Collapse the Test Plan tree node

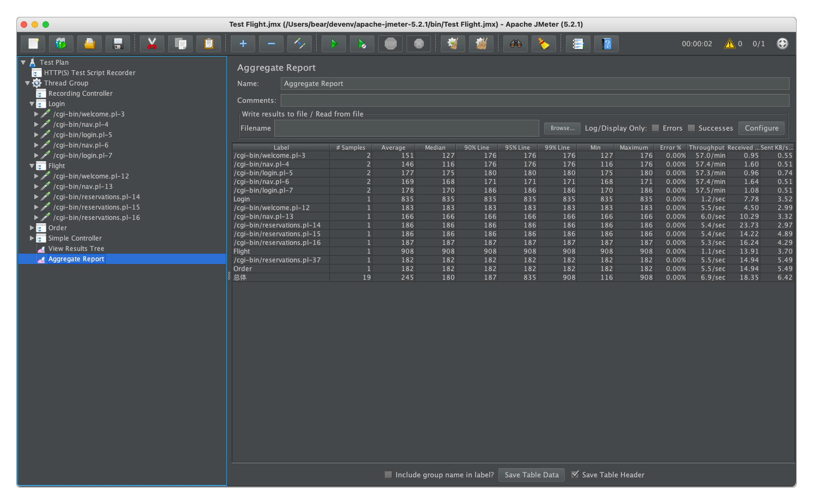23,63
